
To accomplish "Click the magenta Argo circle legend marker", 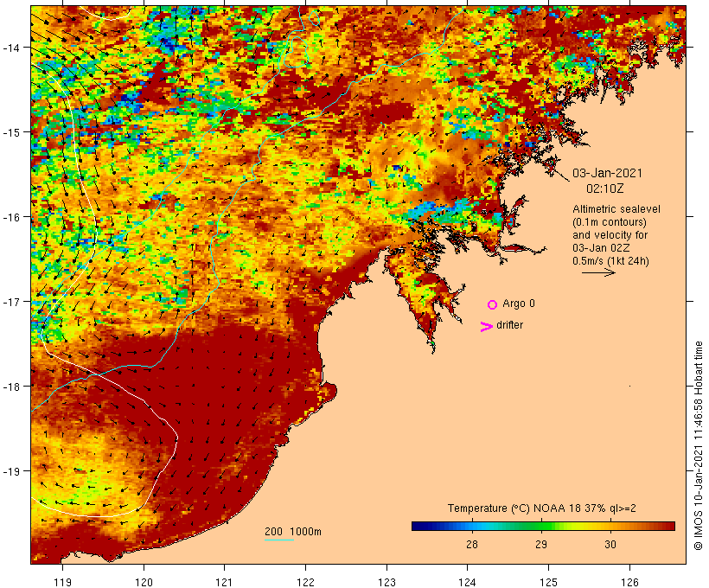I will coord(493,304).
